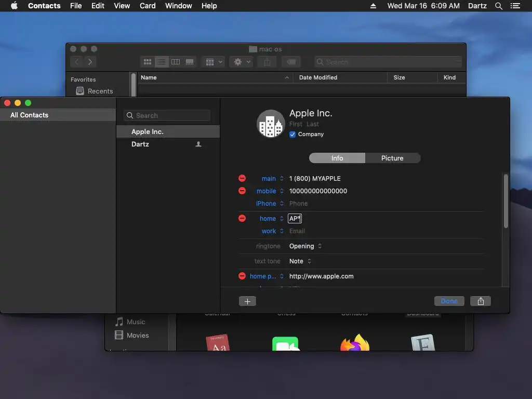Click the Apple Inc. company avatar icon

point(270,124)
